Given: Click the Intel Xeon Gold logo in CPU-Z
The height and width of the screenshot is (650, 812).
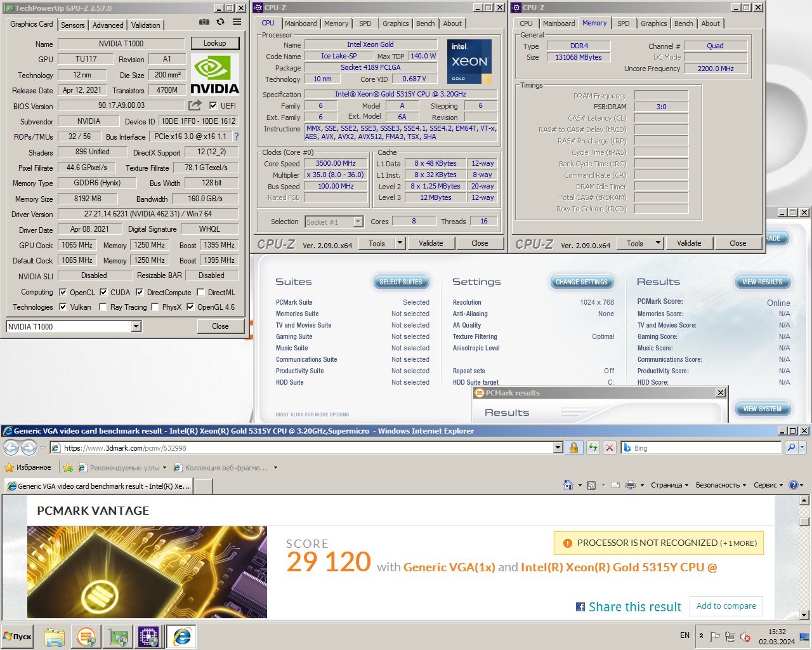Looking at the screenshot, I should coord(469,62).
